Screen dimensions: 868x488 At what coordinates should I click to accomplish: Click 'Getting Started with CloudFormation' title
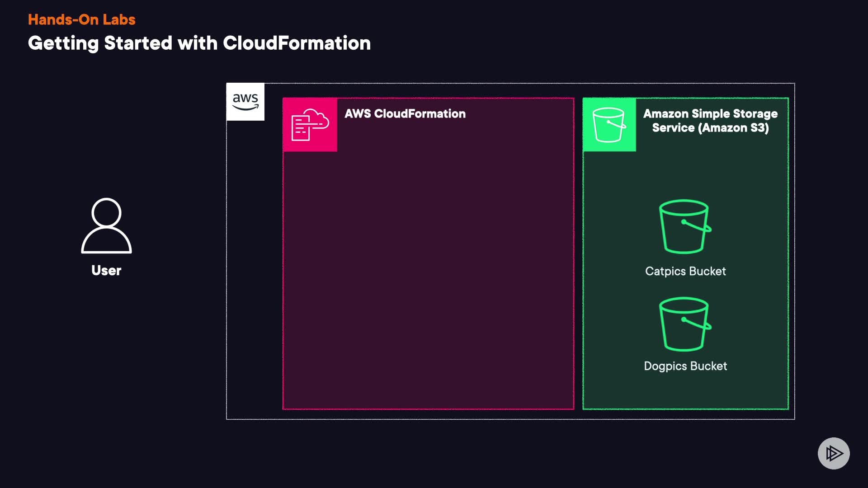[x=199, y=43]
